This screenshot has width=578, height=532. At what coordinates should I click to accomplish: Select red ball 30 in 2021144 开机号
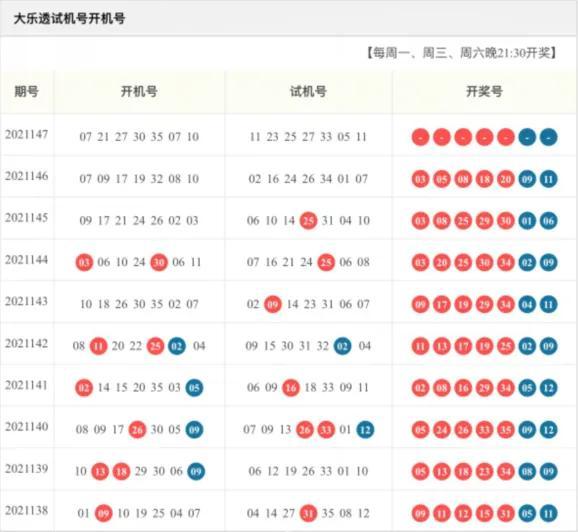[x=159, y=262]
